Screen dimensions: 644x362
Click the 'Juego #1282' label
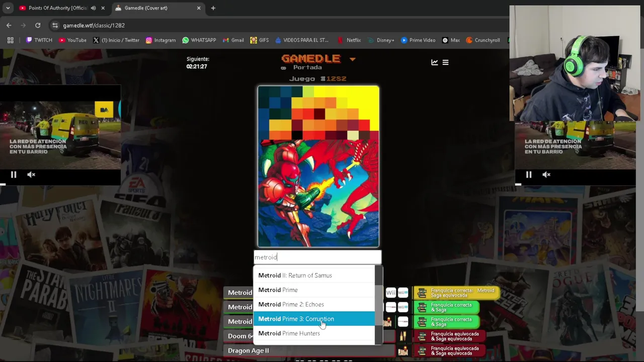pyautogui.click(x=317, y=78)
